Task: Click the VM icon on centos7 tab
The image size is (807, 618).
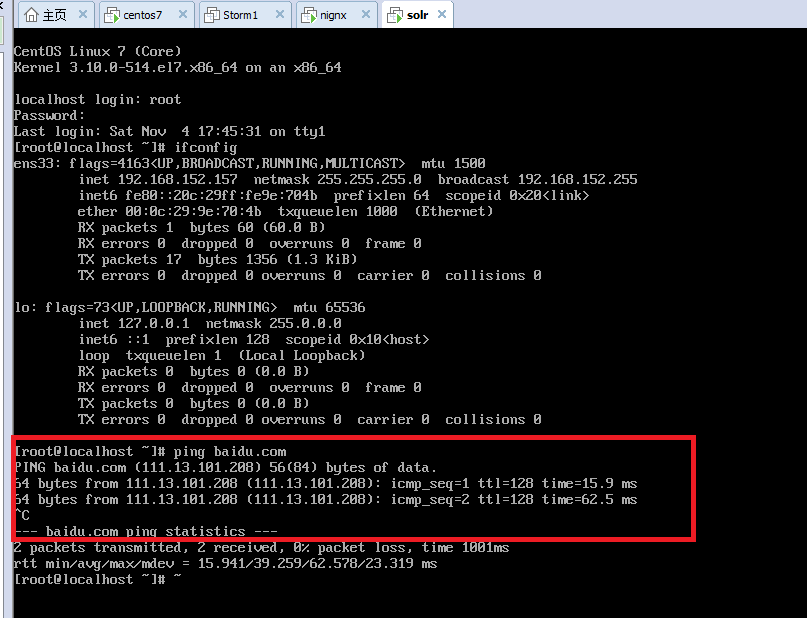Action: pyautogui.click(x=112, y=15)
